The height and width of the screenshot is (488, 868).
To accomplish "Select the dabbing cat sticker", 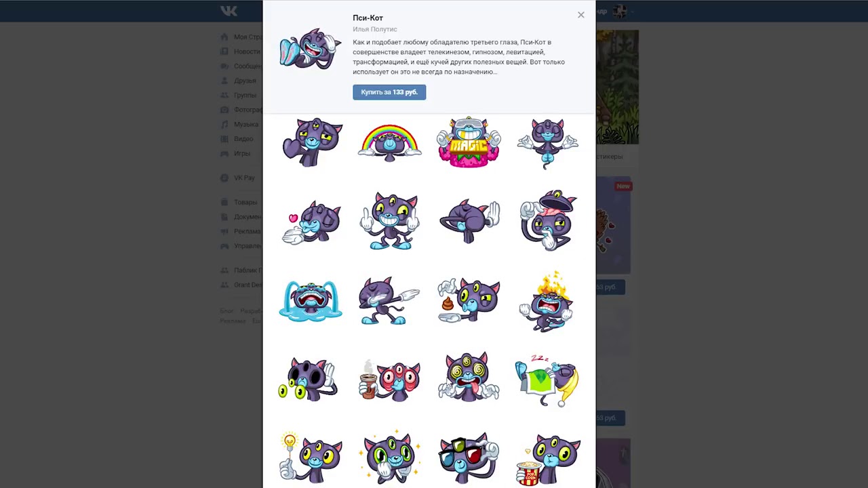I will click(x=389, y=300).
